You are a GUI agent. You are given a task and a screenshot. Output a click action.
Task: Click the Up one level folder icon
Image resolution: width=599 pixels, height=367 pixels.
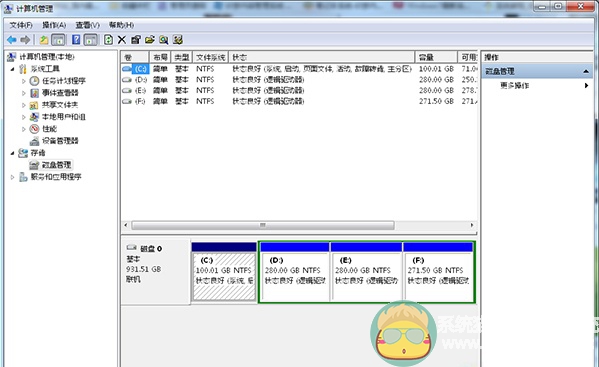tap(44, 40)
